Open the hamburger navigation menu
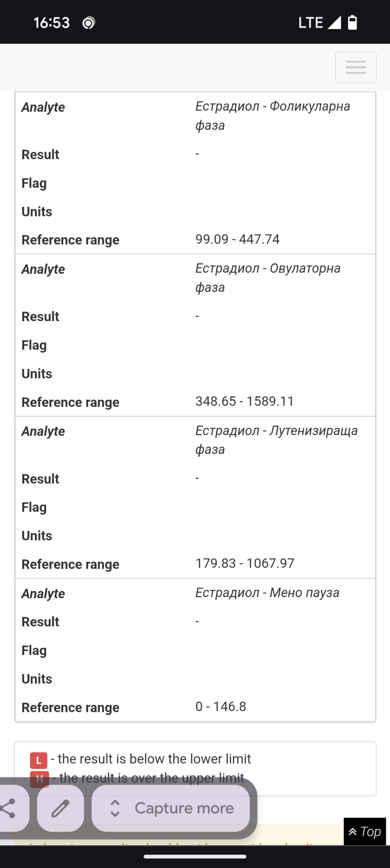390x868 pixels. (355, 67)
